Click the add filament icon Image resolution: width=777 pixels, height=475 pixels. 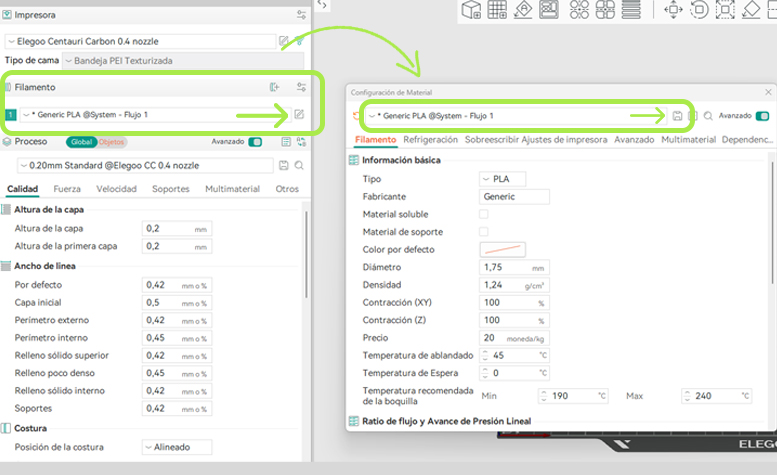tap(275, 87)
